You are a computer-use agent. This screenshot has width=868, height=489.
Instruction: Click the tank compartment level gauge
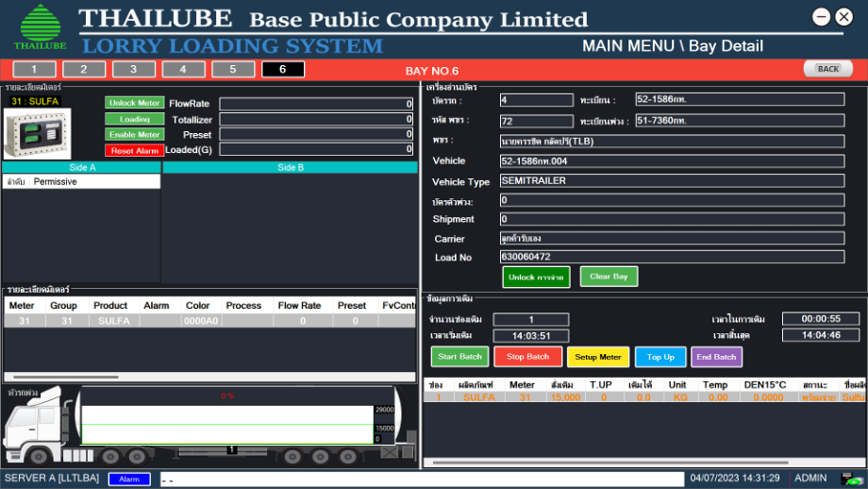point(227,425)
